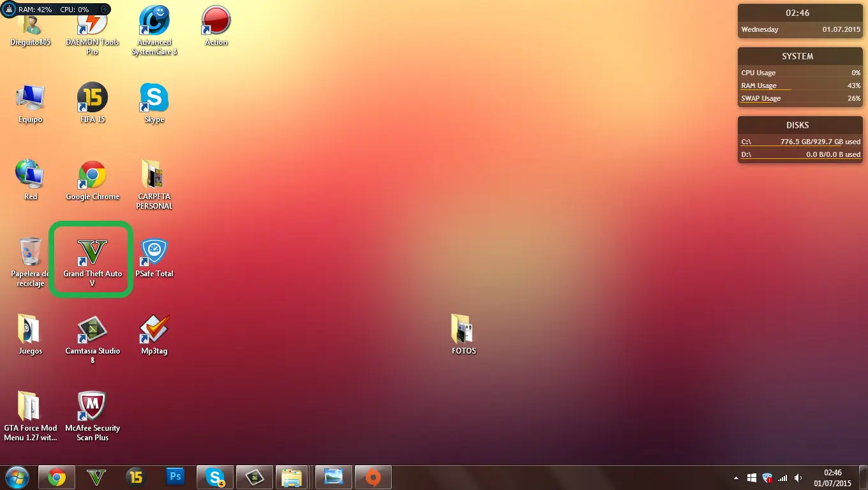Click the broom clean icon in RAM widget
868x490 pixels.
[x=10, y=10]
